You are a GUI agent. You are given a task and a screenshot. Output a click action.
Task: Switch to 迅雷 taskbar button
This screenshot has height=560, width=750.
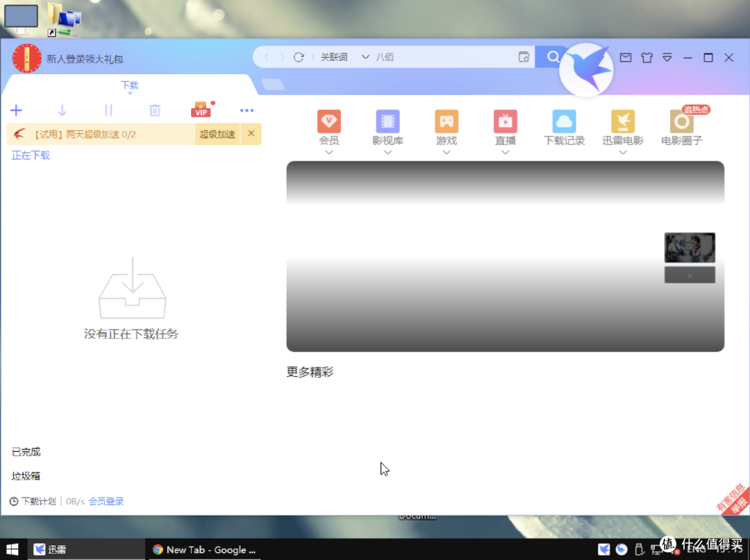(x=85, y=550)
